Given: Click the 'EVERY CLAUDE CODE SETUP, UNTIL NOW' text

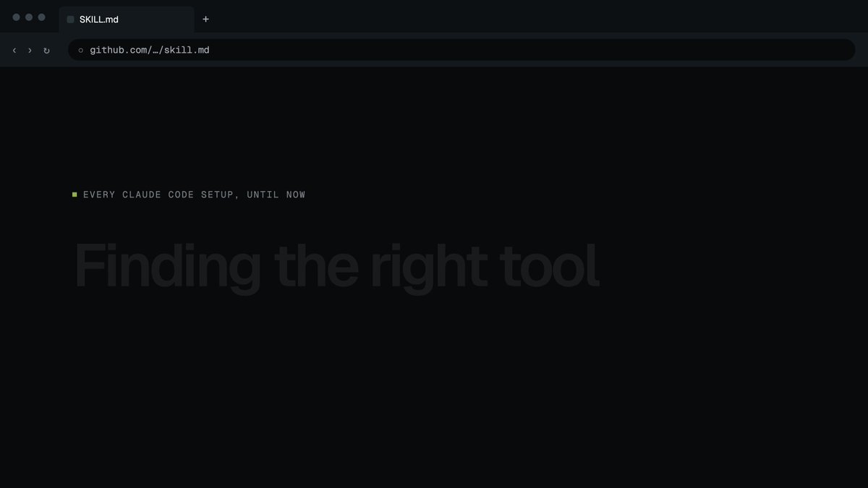Looking at the screenshot, I should tap(194, 194).
